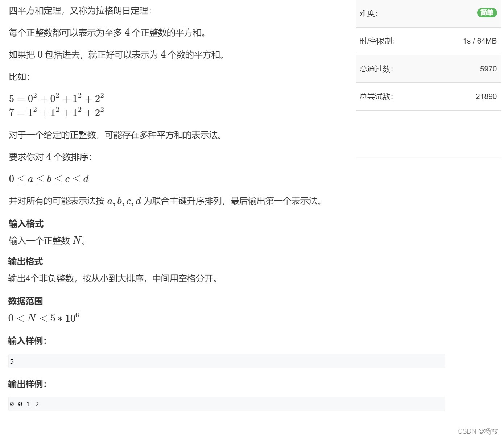The width and height of the screenshot is (504, 438).
Task: Click the 总通过数 label
Action: coord(376,69)
